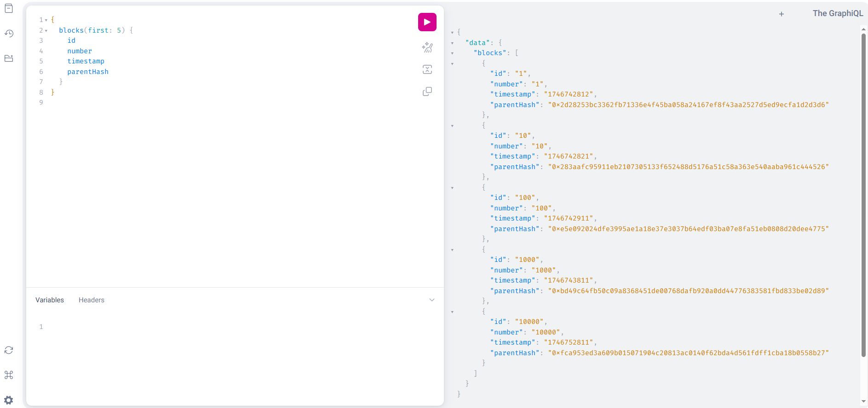868x408 pixels.
Task: Collapse the response object containing id "10000"
Action: pos(453,312)
